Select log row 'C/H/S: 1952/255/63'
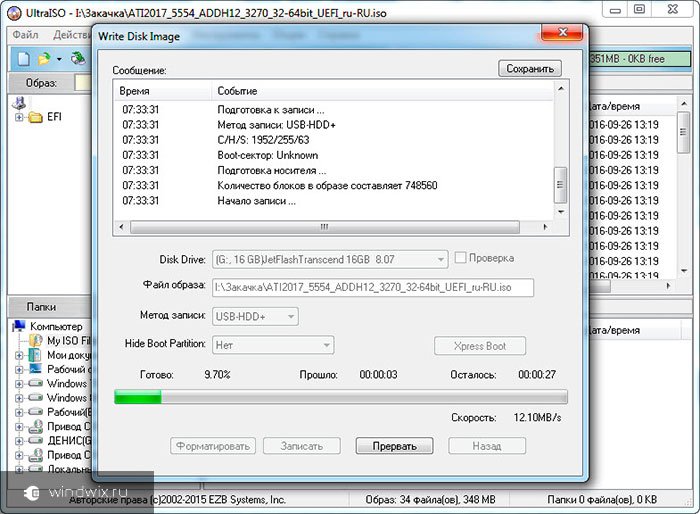700x514 pixels. (333, 140)
